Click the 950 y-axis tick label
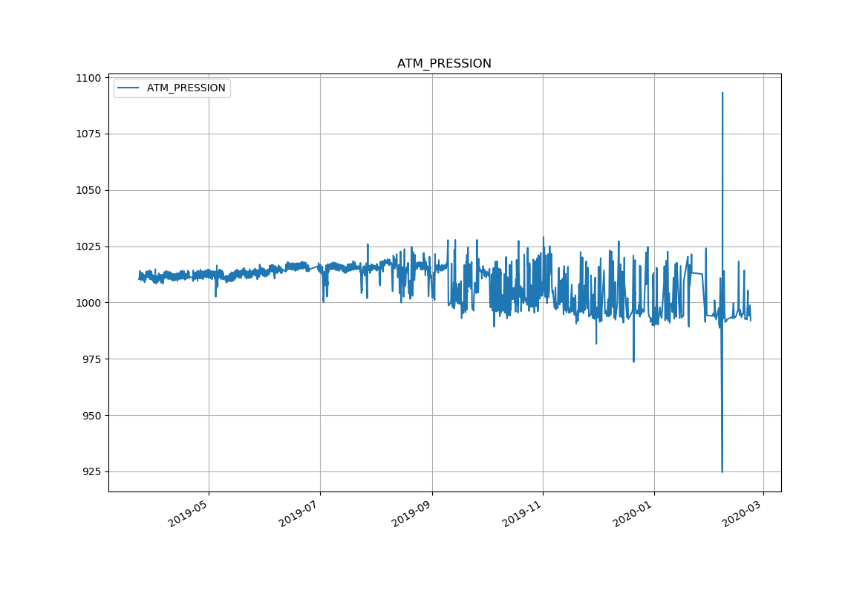Viewport: 868px width, 614px height. 91,416
